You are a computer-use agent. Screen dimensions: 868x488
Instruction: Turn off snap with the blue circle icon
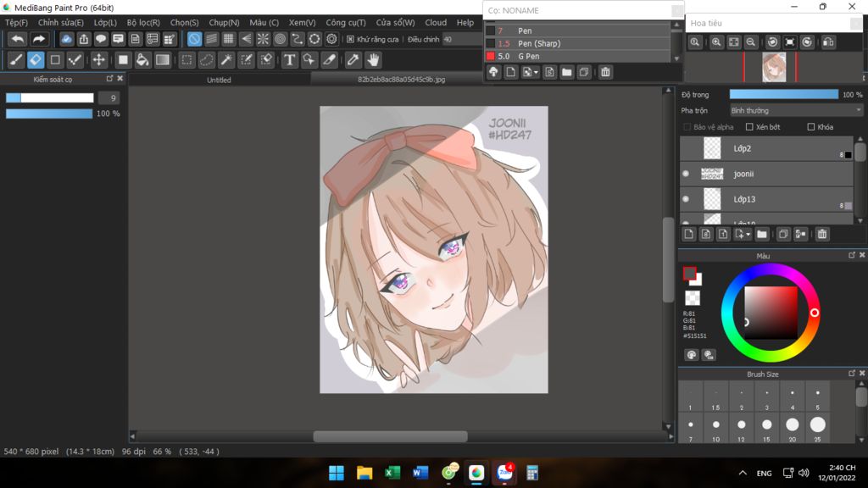click(194, 39)
